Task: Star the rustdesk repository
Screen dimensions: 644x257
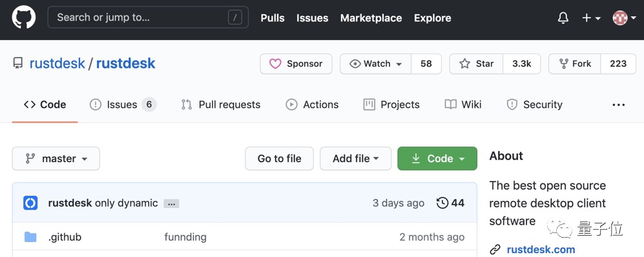Action: pos(477,64)
